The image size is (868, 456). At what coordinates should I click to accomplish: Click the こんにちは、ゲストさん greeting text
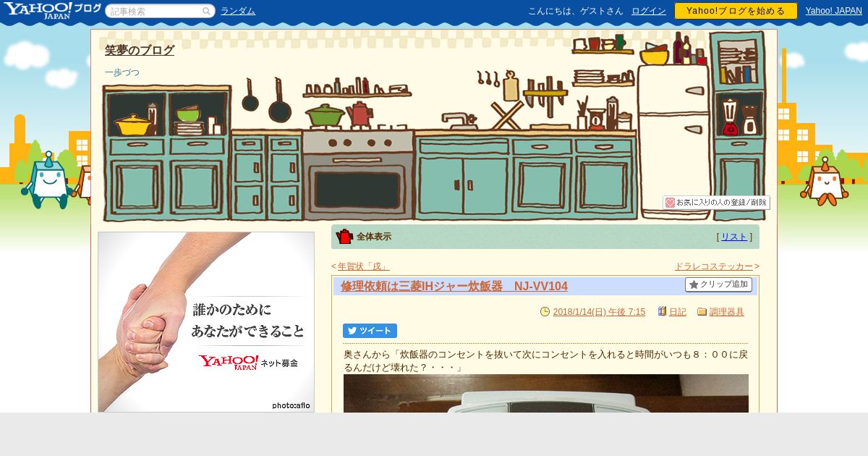point(576,11)
